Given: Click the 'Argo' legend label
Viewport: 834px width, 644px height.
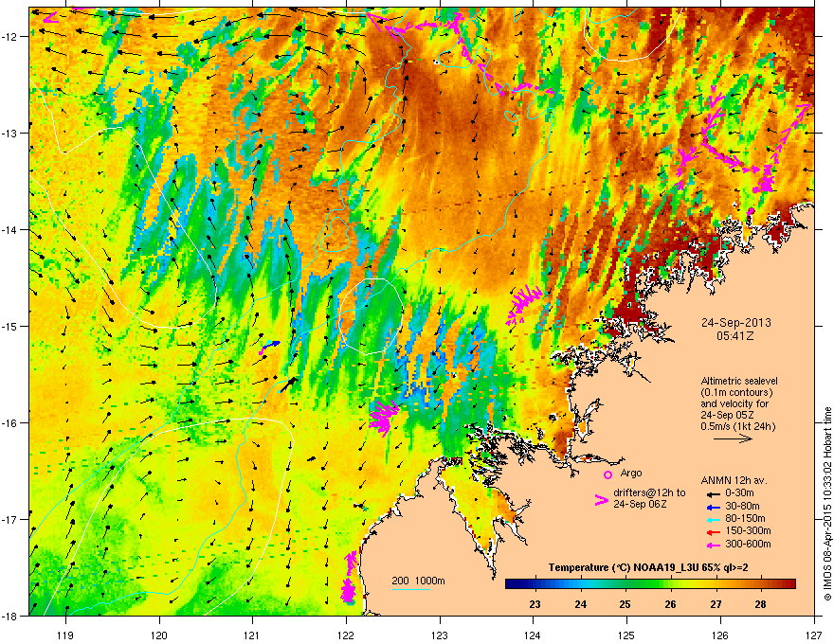Looking at the screenshot, I should tap(631, 473).
